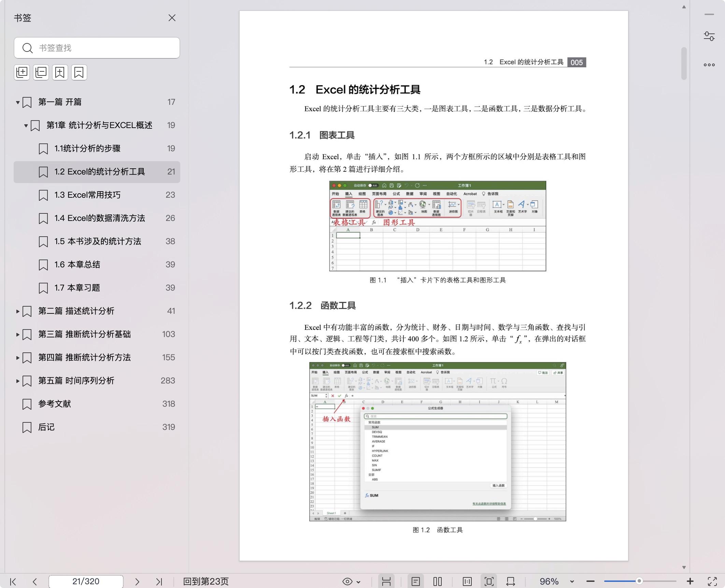Click the 96% zoom level value

[x=549, y=581]
